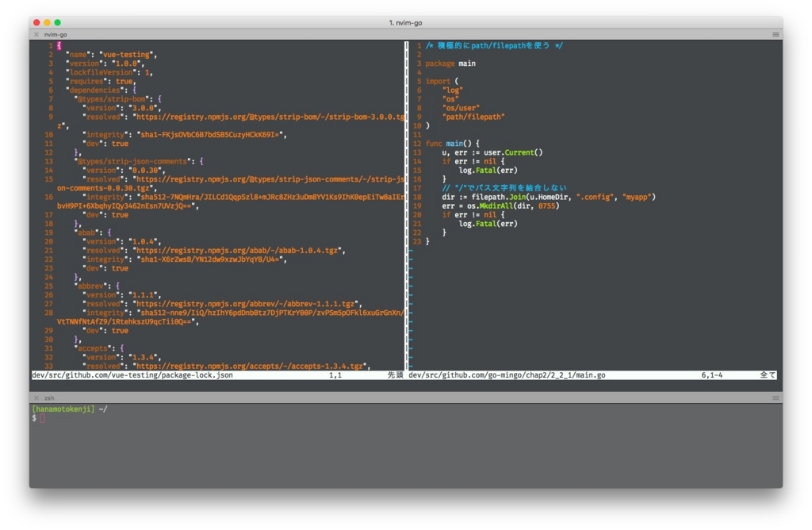Viewport: 812px width, 530px height.
Task: Click the "version": "1.0.4" line
Action: coord(121,241)
